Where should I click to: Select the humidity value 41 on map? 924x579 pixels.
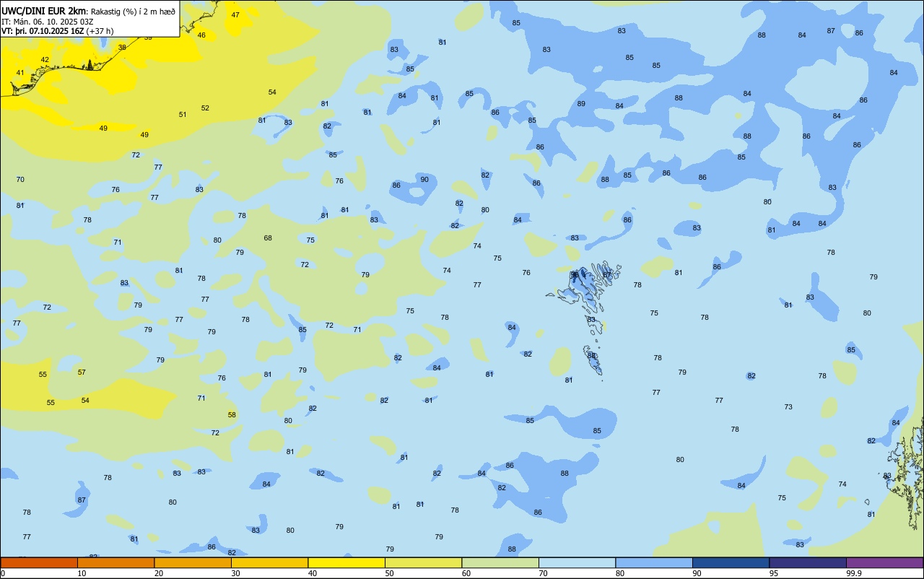pos(20,73)
